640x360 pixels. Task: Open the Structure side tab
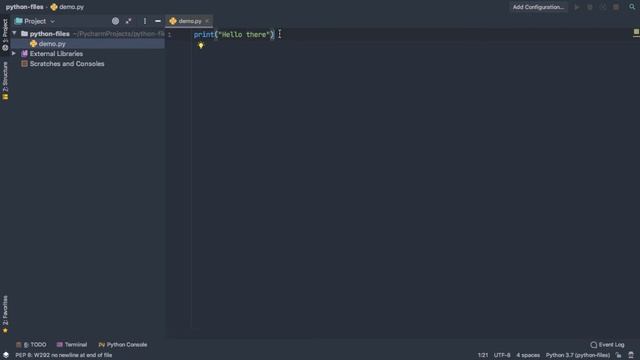pos(5,80)
